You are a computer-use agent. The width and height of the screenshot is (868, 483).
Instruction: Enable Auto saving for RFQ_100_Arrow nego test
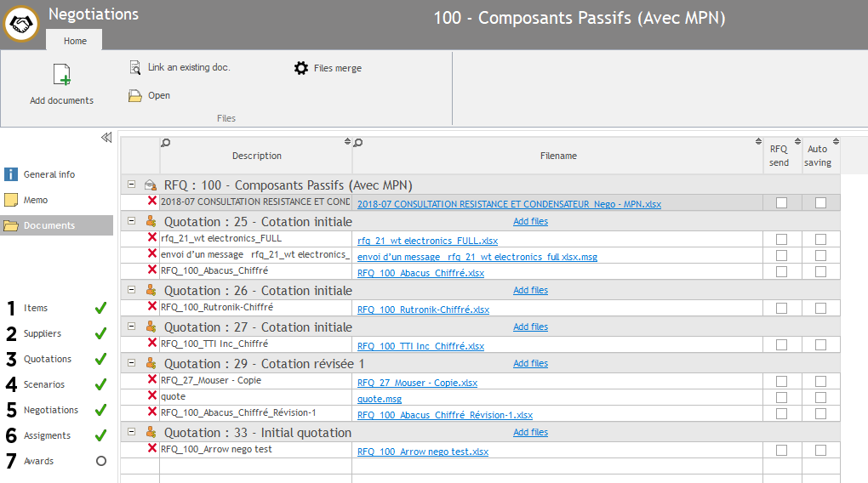(820, 451)
